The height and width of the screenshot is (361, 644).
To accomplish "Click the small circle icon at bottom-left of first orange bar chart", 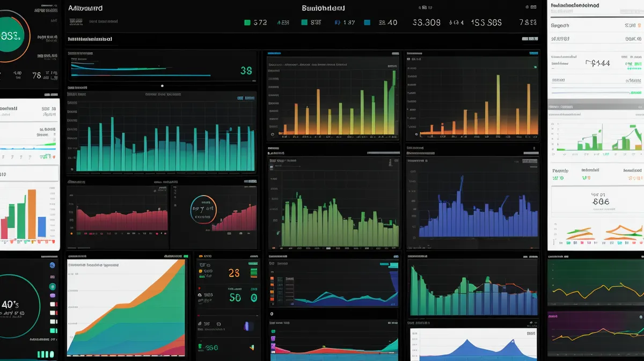I will (273, 134).
